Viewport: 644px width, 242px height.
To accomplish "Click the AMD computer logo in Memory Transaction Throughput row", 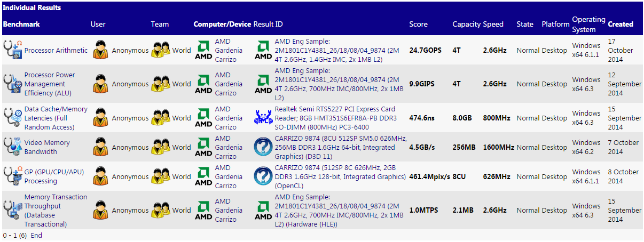I will pos(203,210).
